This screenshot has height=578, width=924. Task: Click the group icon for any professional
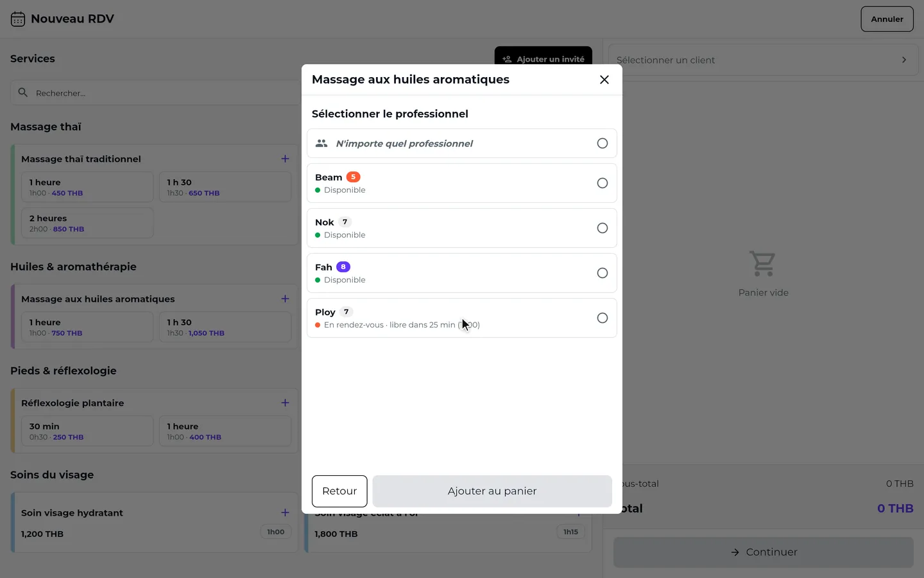point(321,143)
